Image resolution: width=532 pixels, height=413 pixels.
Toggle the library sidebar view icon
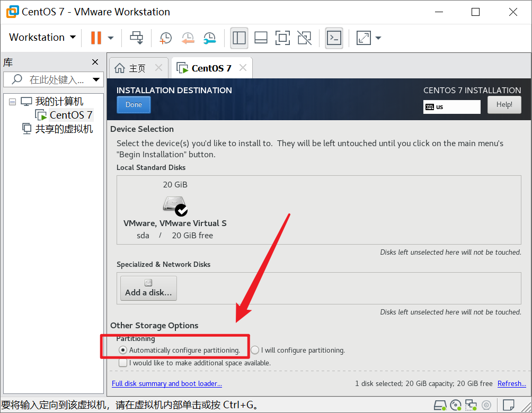pyautogui.click(x=239, y=38)
